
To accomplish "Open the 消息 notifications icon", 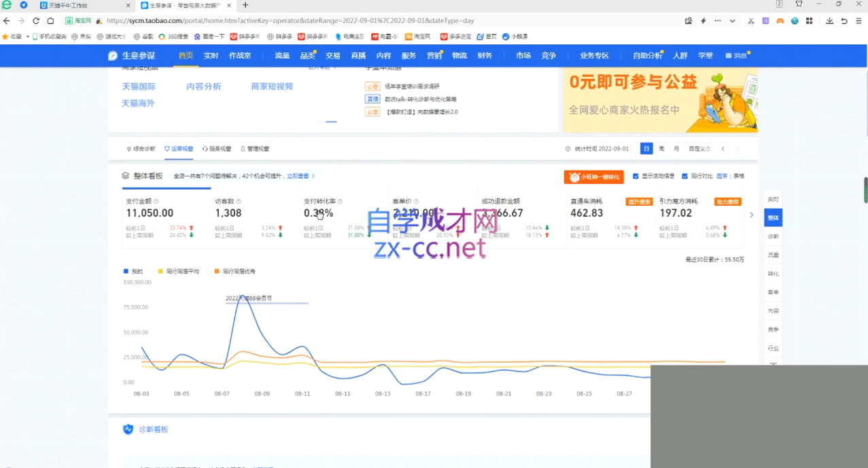I will click(729, 56).
